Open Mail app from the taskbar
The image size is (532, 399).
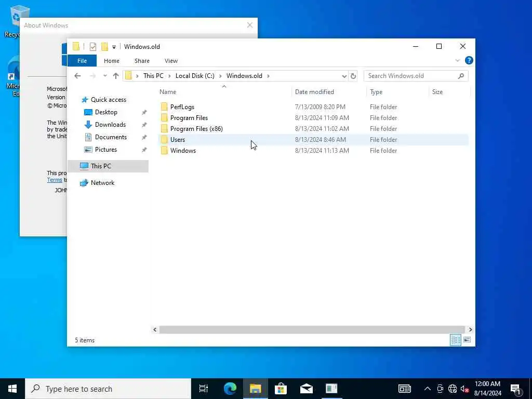306,389
